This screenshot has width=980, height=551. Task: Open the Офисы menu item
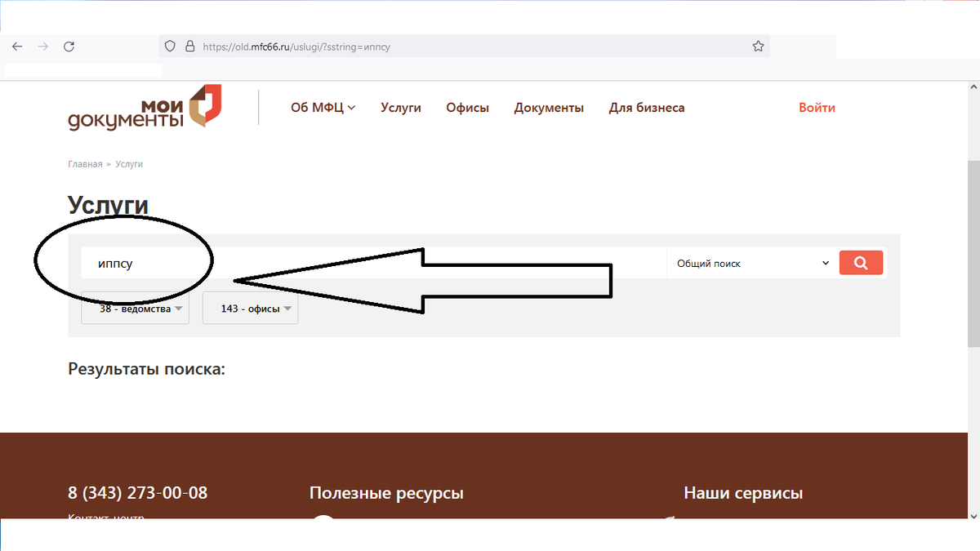[467, 107]
